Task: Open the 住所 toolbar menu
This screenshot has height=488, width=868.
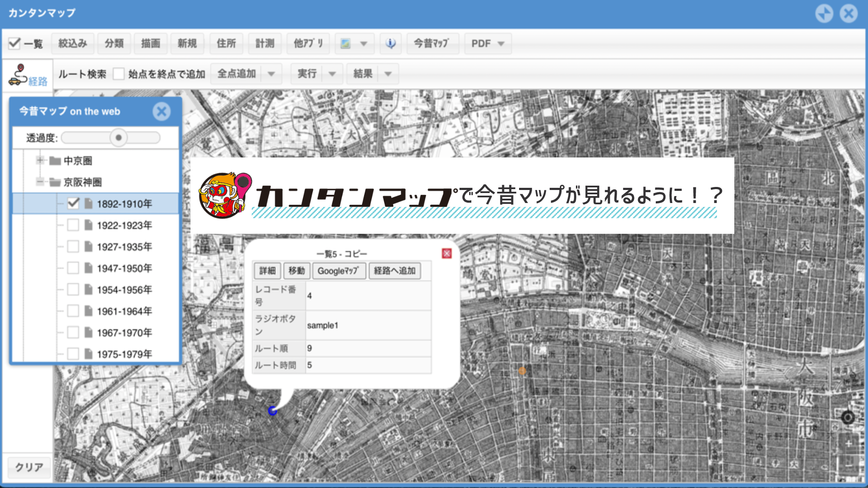Action: click(226, 43)
